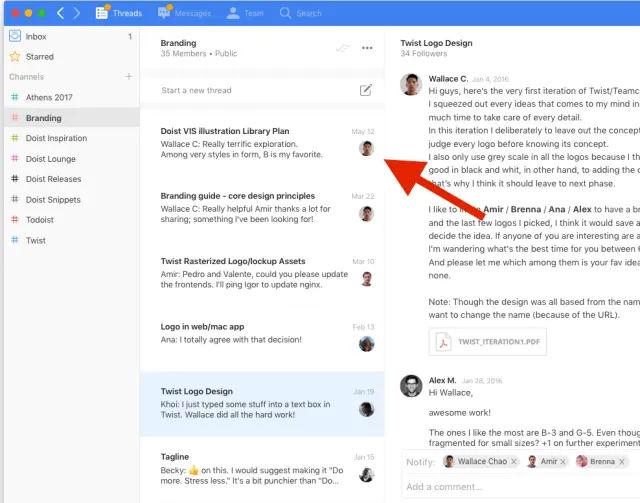Go back with the left arrow
Screen dimensions: 640x503
[x=61, y=13]
